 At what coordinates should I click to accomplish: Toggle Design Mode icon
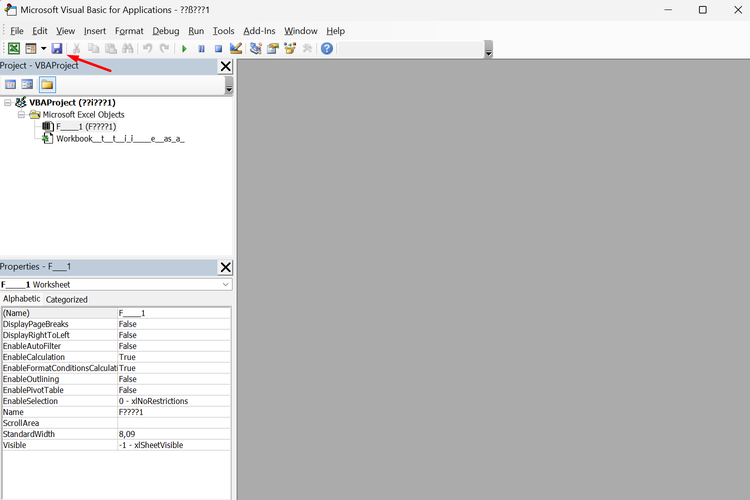tap(236, 48)
